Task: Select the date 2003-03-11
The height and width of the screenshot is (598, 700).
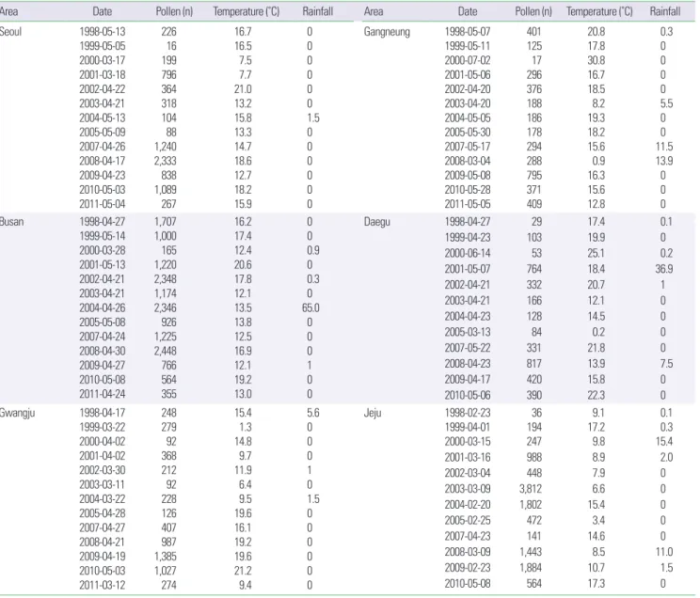Action: 103,484
